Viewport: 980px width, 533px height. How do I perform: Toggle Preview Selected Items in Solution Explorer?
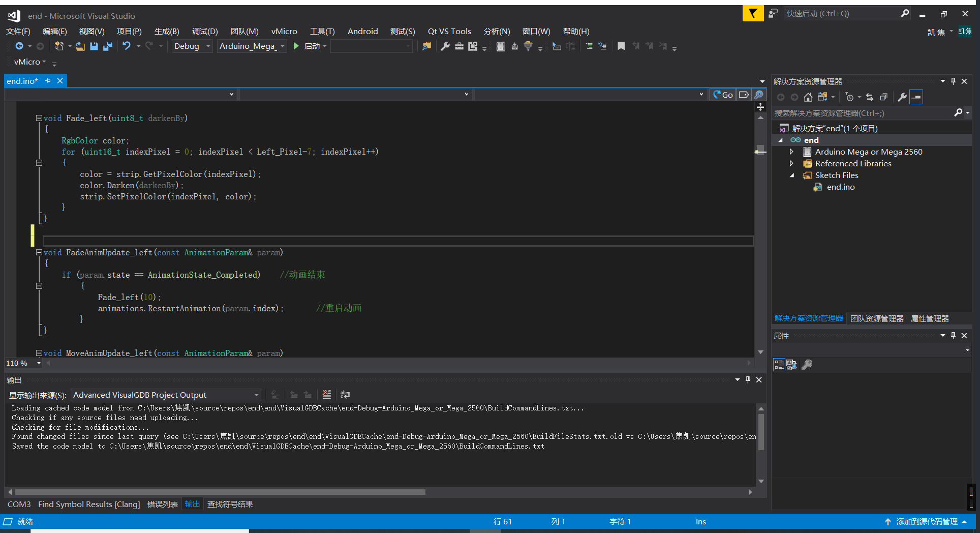click(x=916, y=97)
